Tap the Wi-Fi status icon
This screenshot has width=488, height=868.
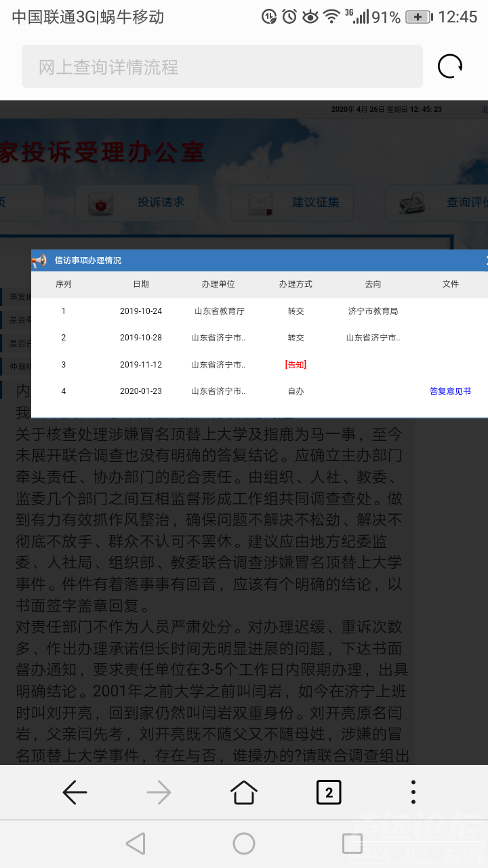(331, 17)
